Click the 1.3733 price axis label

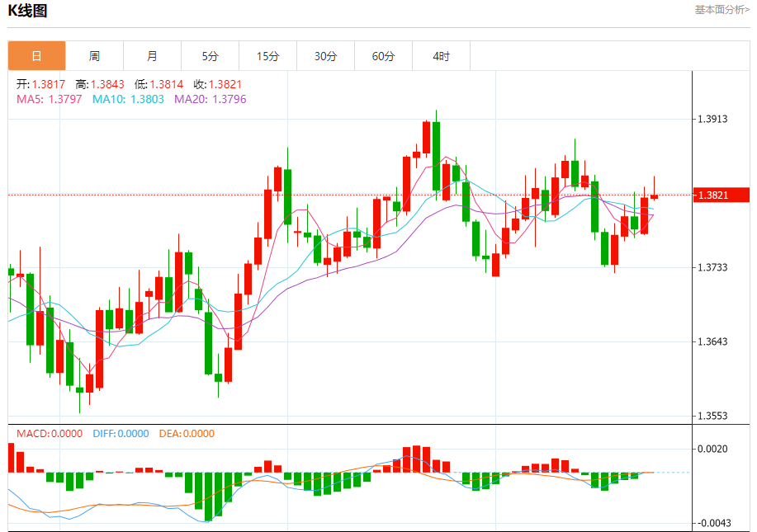[x=712, y=267]
